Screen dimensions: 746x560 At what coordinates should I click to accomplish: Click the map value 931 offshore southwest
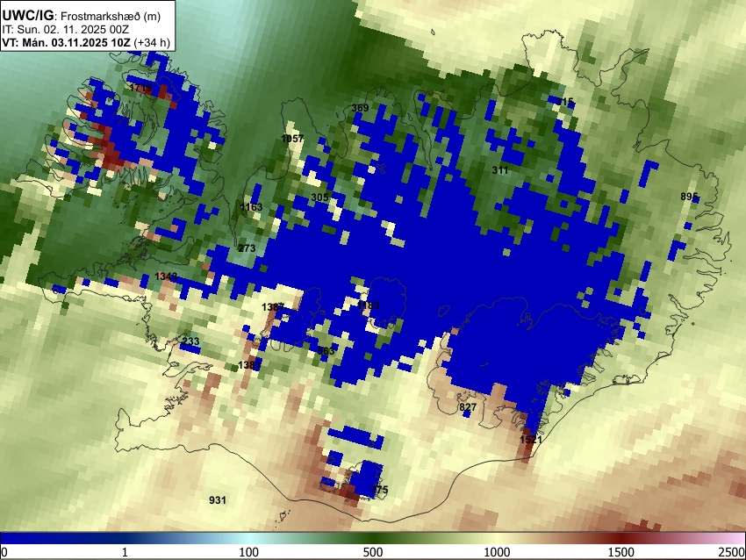pyautogui.click(x=218, y=500)
